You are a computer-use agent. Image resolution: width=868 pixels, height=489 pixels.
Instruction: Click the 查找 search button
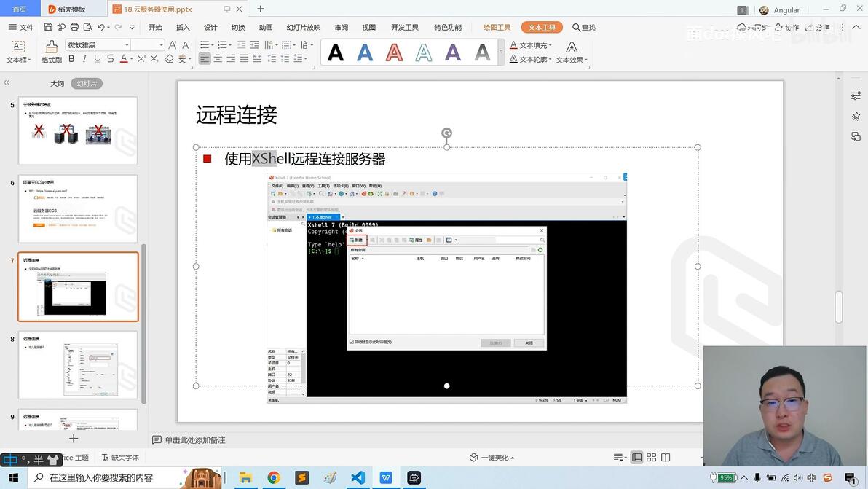tap(584, 27)
